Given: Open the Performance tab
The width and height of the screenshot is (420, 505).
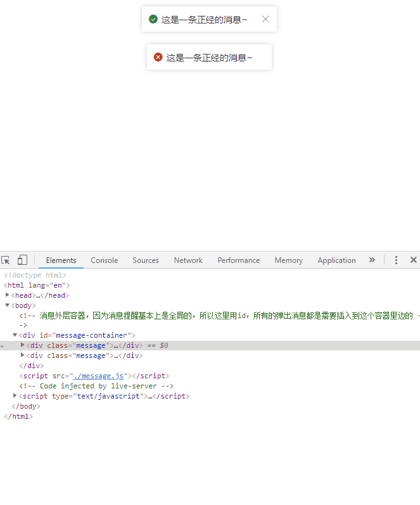Looking at the screenshot, I should 239,260.
